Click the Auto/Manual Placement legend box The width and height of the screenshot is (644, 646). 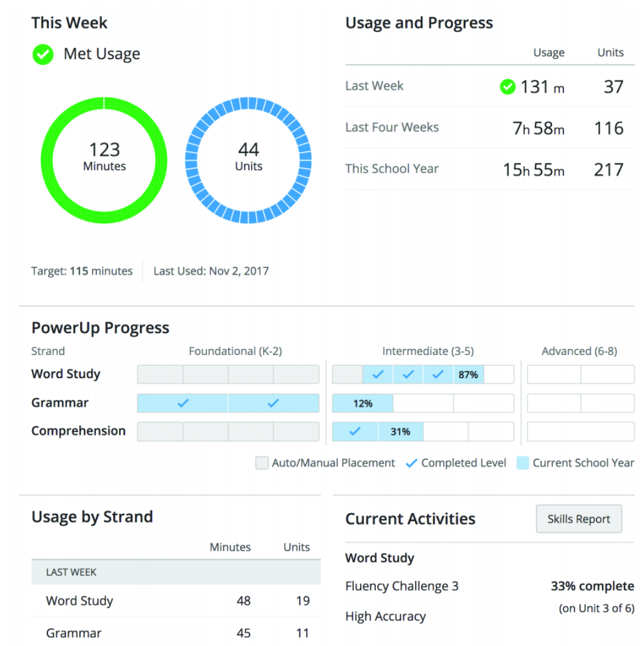[262, 463]
